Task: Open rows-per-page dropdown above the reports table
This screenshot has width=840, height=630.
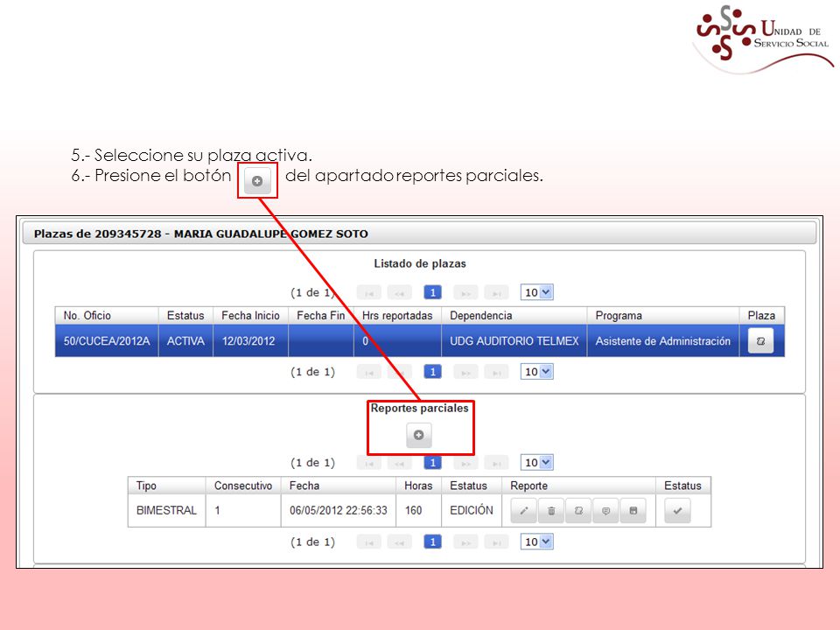Action: click(536, 463)
